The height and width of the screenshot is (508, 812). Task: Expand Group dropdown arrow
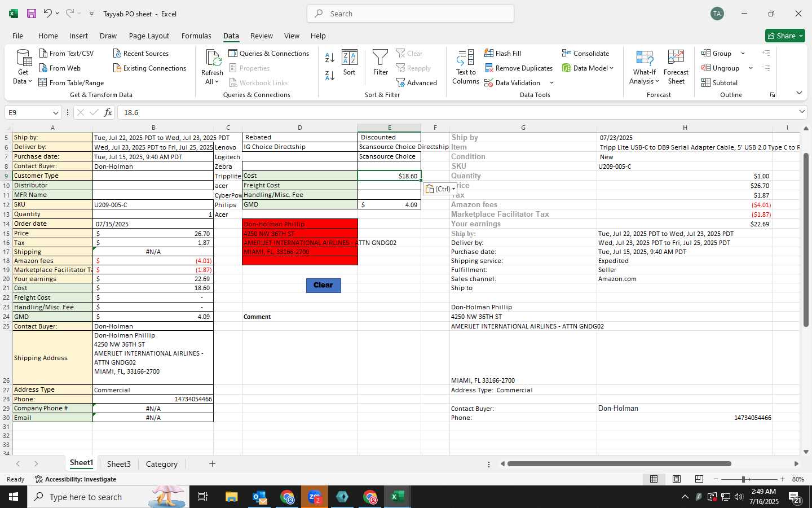(743, 54)
